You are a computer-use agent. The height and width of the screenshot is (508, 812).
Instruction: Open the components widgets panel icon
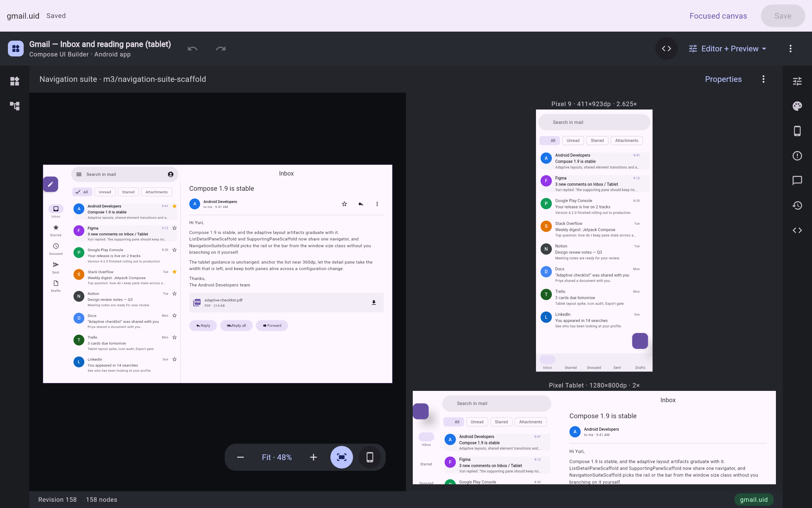pyautogui.click(x=14, y=81)
